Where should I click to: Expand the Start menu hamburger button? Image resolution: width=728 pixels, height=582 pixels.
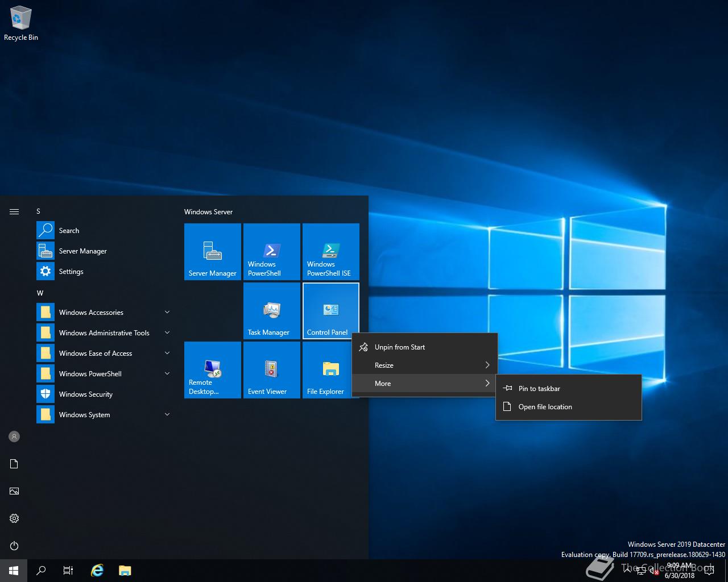click(x=14, y=211)
